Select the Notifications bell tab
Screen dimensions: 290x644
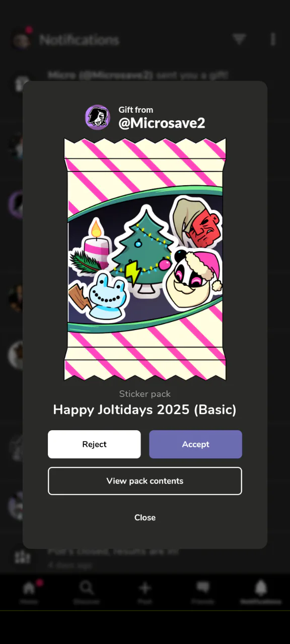(261, 592)
